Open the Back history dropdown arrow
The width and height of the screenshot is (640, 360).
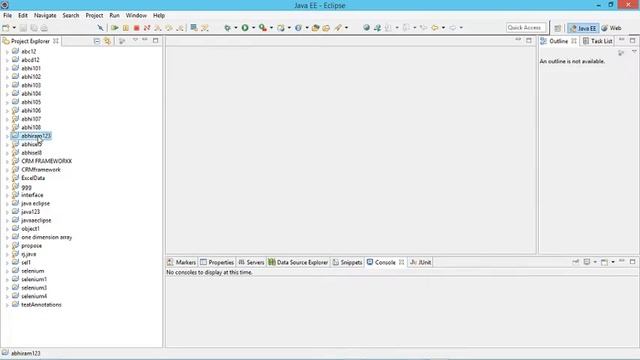click(443, 28)
